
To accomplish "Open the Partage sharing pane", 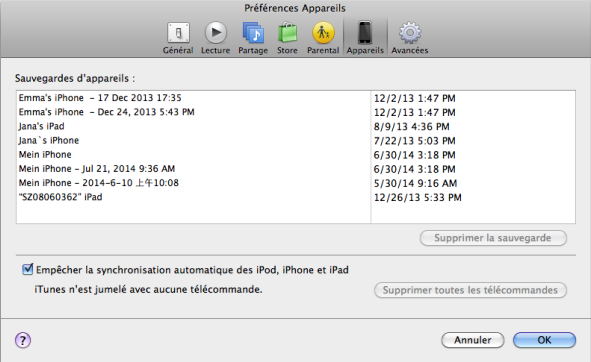I will point(253,38).
